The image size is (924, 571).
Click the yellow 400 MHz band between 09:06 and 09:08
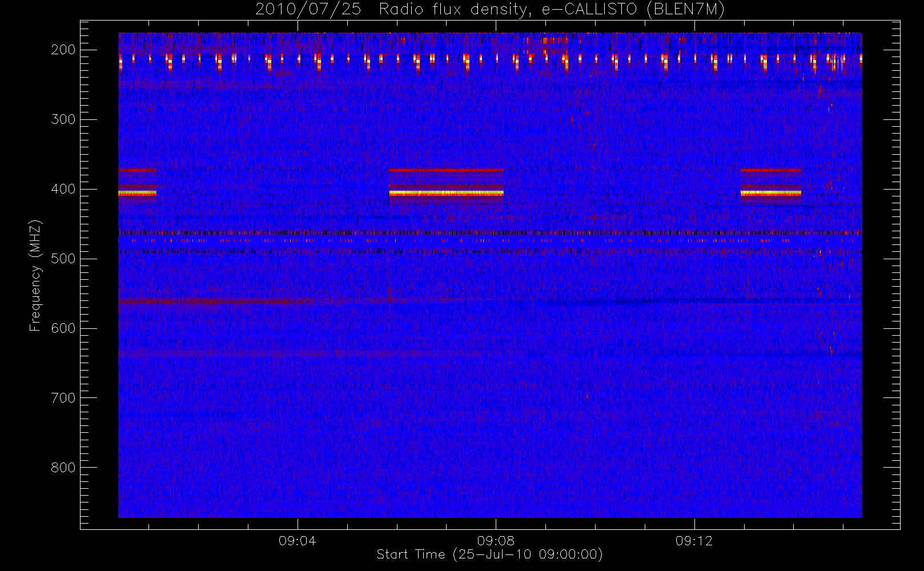tap(446, 194)
